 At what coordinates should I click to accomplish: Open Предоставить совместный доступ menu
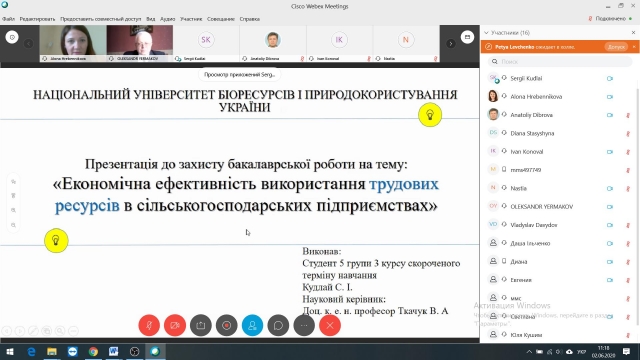[x=100, y=19]
